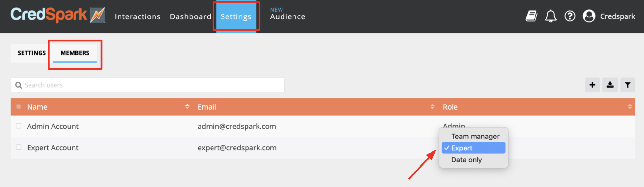Open Dashboard in top navigation
644x187 pixels.
point(190,16)
